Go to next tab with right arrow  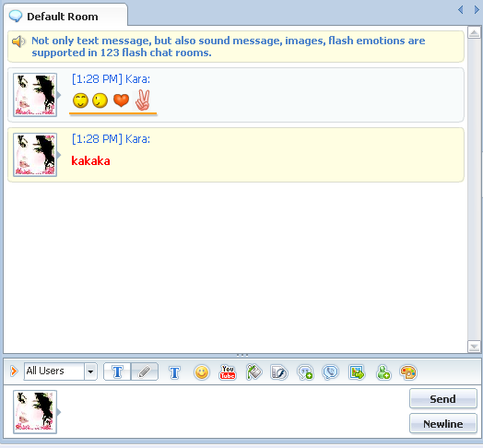point(477,10)
